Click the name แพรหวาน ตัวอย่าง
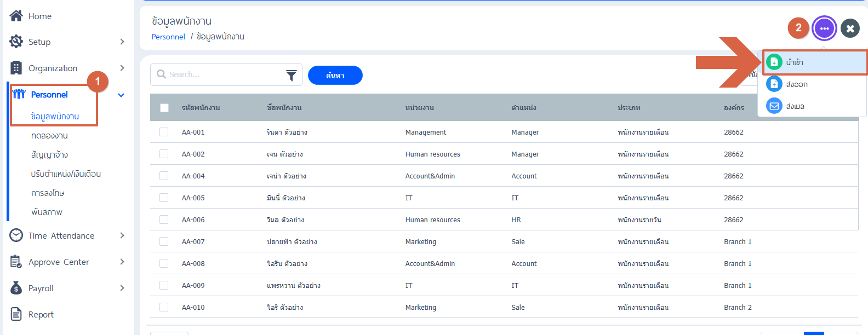Viewport: 868px width, 335px height. pos(294,285)
